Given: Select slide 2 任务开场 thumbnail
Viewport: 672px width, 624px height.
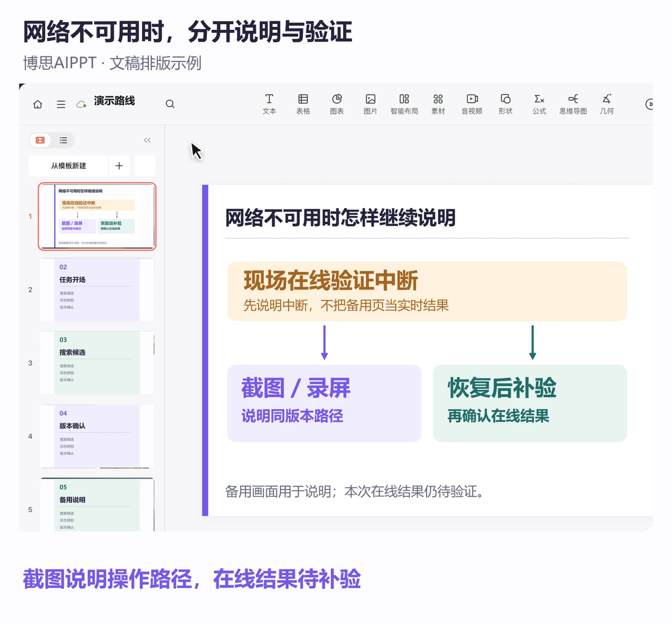Looking at the screenshot, I should (x=97, y=290).
